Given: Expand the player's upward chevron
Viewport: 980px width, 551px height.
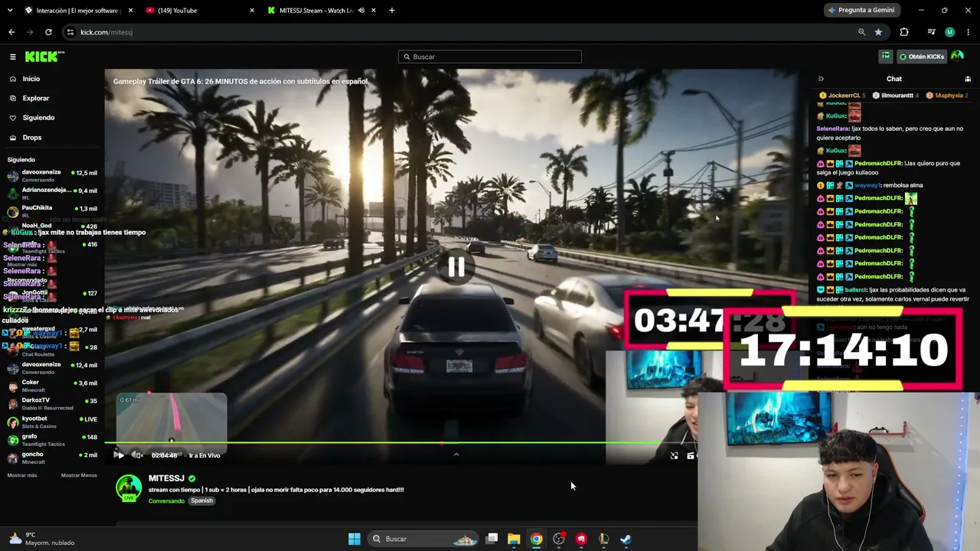Looking at the screenshot, I should point(456,455).
